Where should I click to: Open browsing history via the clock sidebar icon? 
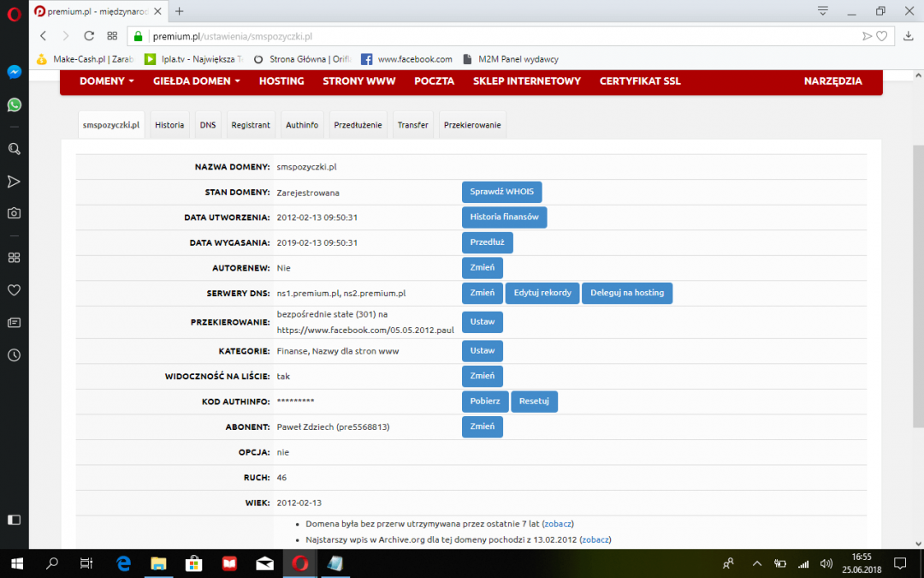14,355
